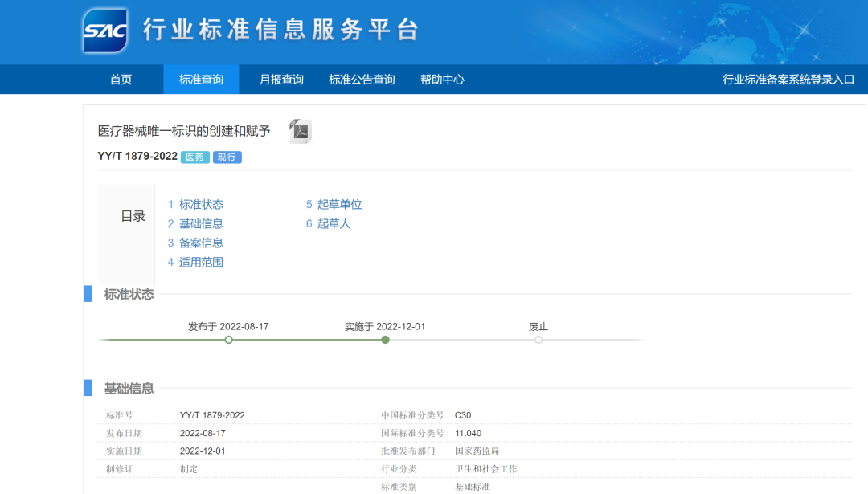Click the 实施日期 field label

(124, 451)
